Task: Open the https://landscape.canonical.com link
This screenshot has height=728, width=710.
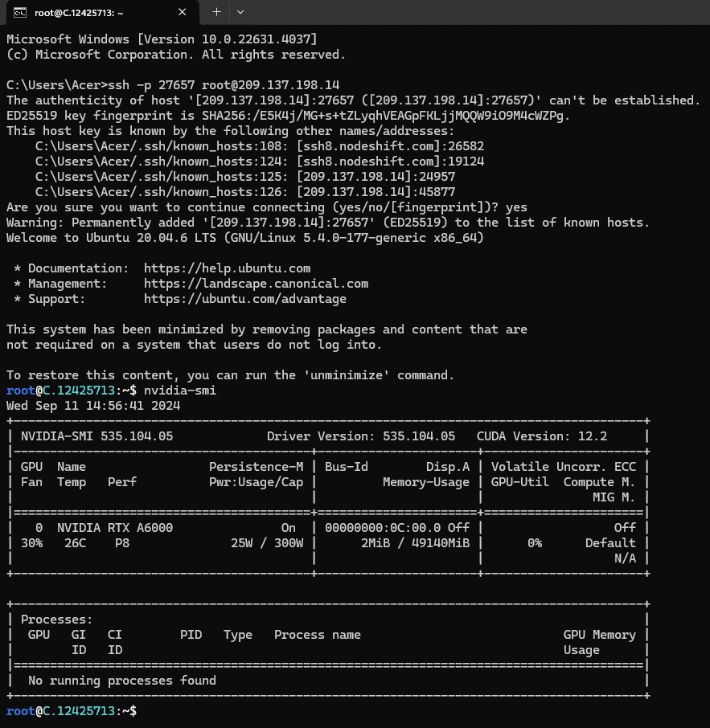Action: [x=256, y=284]
